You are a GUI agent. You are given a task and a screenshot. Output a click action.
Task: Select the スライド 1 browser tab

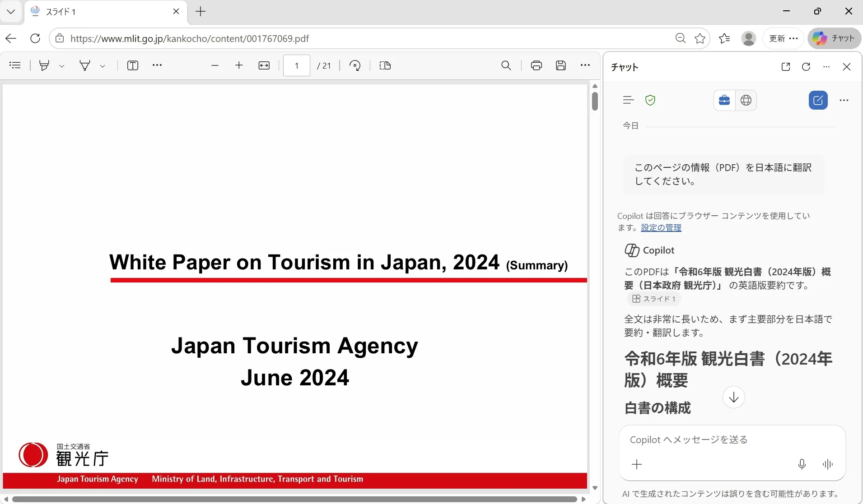click(105, 12)
